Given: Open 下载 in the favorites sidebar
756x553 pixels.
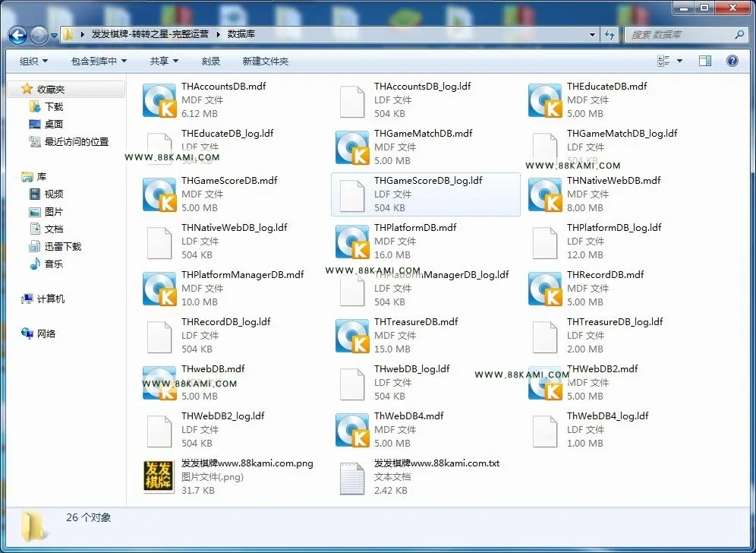Looking at the screenshot, I should coord(54,106).
